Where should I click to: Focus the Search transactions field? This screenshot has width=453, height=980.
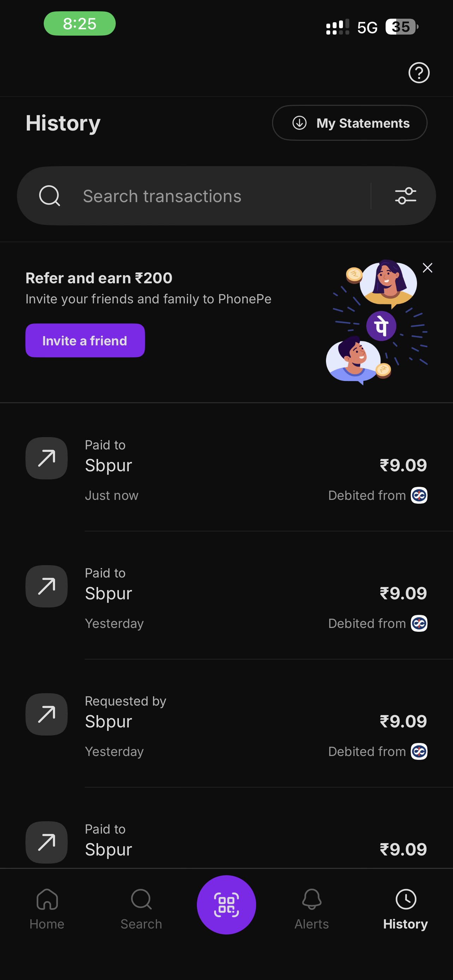coord(221,196)
